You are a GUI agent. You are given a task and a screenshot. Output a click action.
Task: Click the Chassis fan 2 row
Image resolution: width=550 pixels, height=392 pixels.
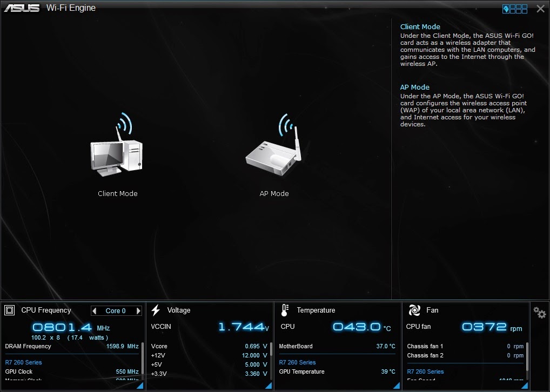pos(465,355)
